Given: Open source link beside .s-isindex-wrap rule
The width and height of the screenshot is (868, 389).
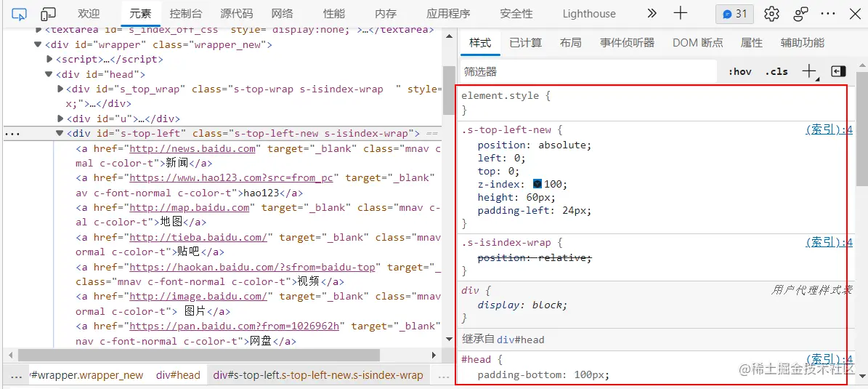Looking at the screenshot, I should (x=829, y=242).
